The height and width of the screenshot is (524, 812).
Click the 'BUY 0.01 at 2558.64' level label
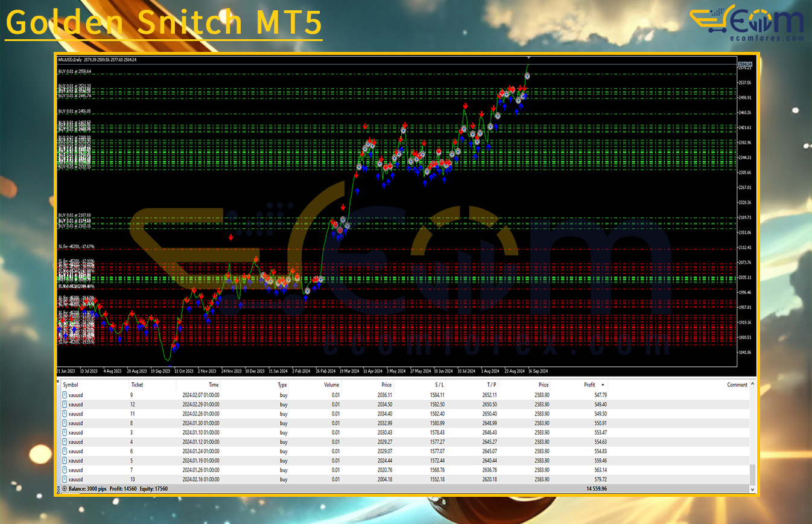pos(74,71)
